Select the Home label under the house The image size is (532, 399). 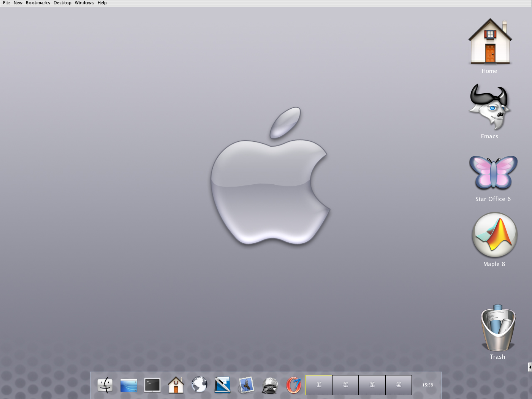pos(489,71)
